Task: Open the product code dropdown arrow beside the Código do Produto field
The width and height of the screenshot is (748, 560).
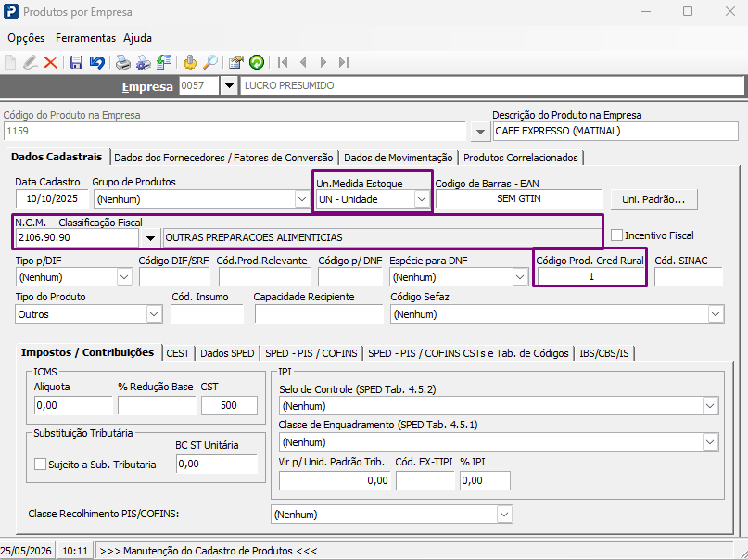Action: pos(480,132)
